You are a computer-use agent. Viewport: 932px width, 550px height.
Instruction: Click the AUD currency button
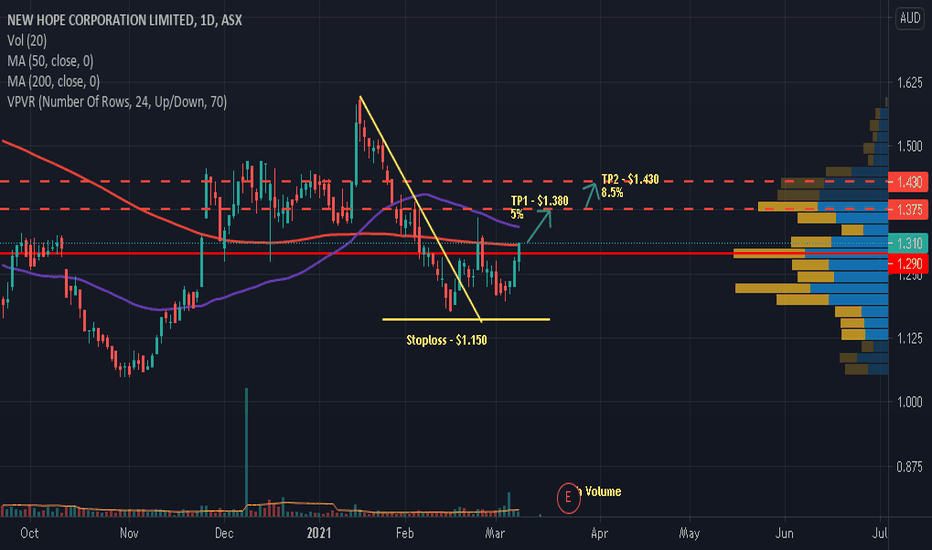click(x=910, y=18)
